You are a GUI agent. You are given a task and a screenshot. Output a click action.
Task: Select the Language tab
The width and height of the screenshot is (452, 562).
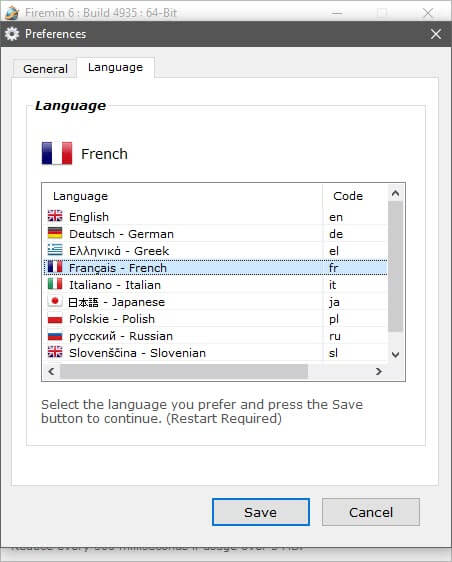(x=115, y=67)
